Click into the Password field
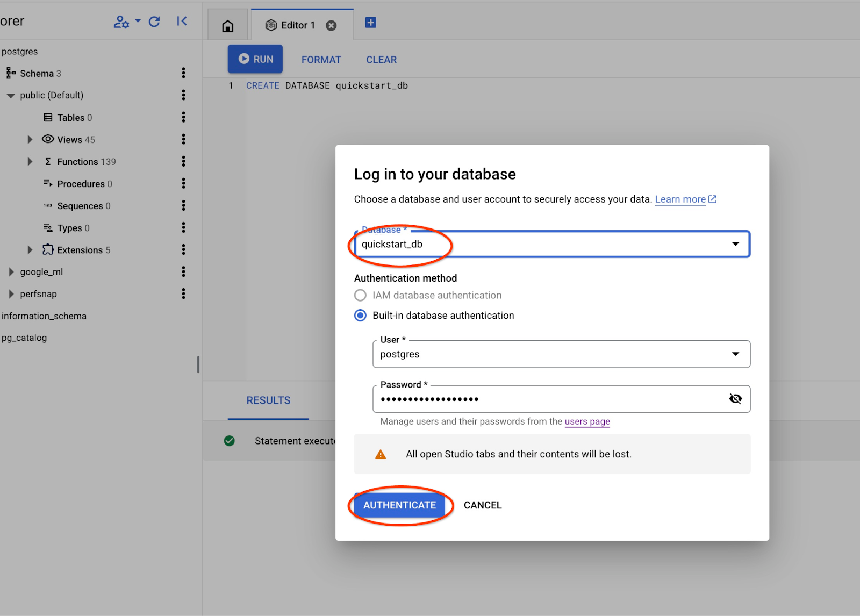The width and height of the screenshot is (860, 616). point(548,399)
